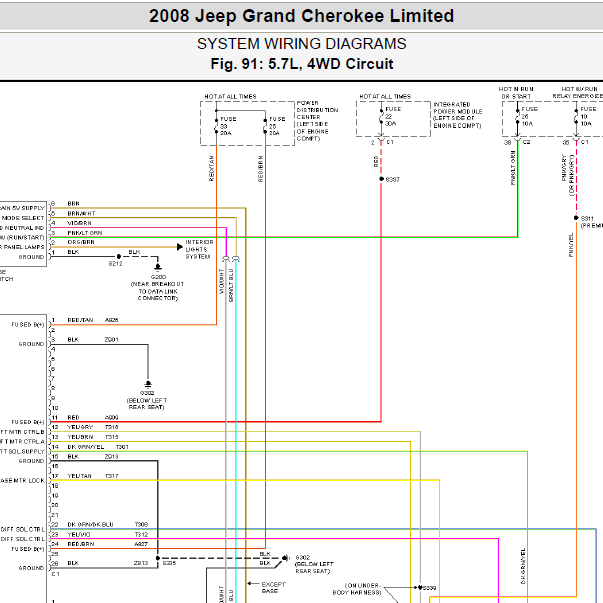Click the 'INTEGRATED POWER MODULE' label

pos(458,115)
